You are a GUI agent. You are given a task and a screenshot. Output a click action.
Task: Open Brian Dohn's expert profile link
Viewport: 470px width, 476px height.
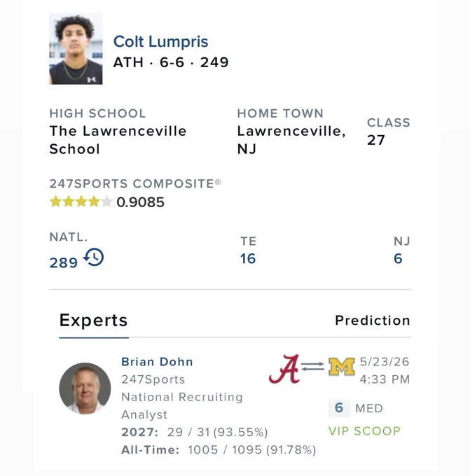[157, 362]
